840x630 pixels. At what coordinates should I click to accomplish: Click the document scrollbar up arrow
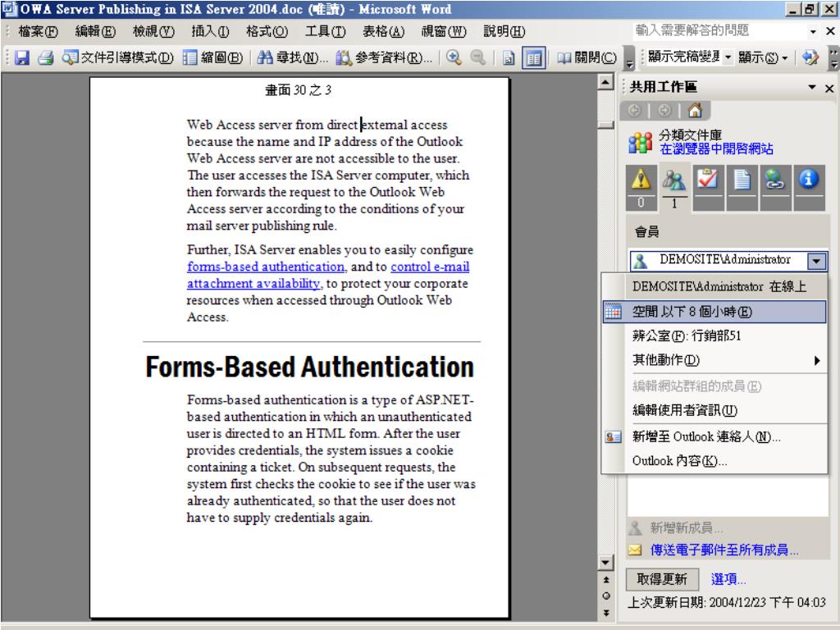606,82
